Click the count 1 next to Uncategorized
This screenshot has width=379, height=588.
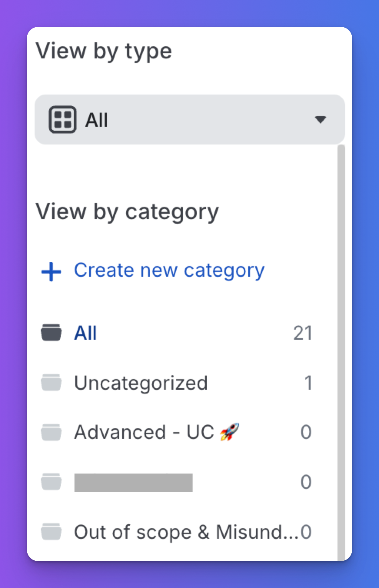point(308,383)
